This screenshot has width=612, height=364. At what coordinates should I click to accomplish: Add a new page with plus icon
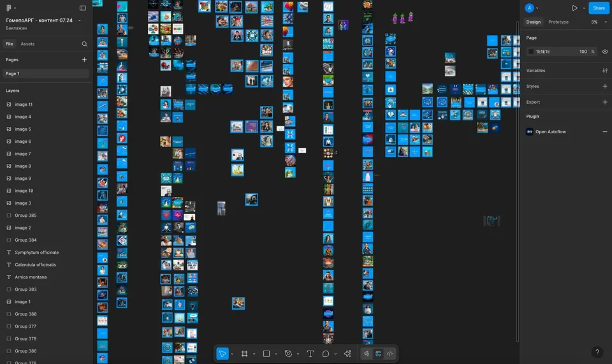coord(84,60)
